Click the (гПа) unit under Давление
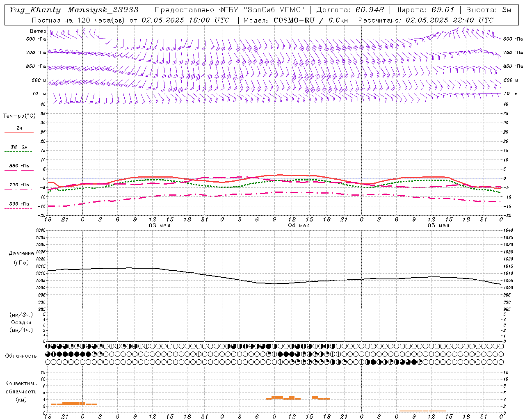The image size is (525, 420). pyautogui.click(x=21, y=263)
